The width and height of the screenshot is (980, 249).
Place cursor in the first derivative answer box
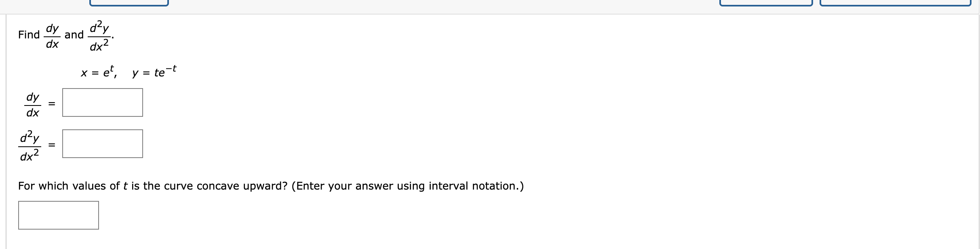pyautogui.click(x=102, y=102)
